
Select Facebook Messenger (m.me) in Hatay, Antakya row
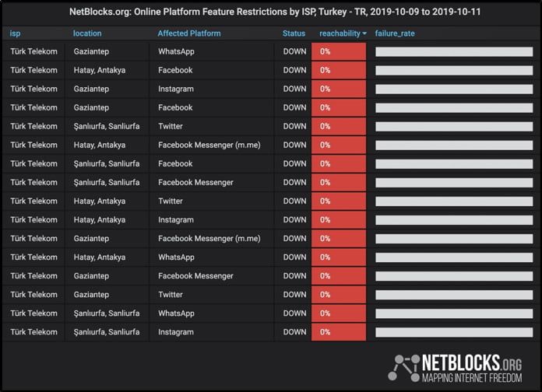209,145
